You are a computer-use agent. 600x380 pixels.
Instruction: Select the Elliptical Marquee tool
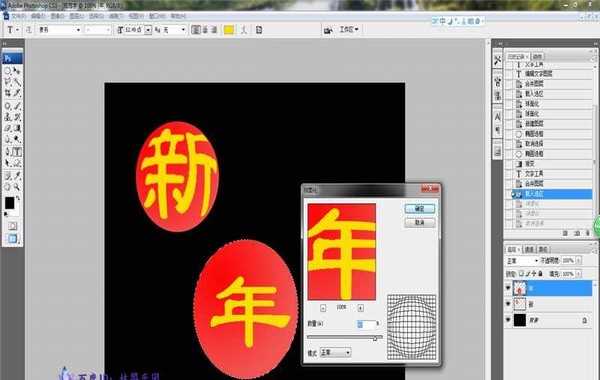[x=8, y=70]
